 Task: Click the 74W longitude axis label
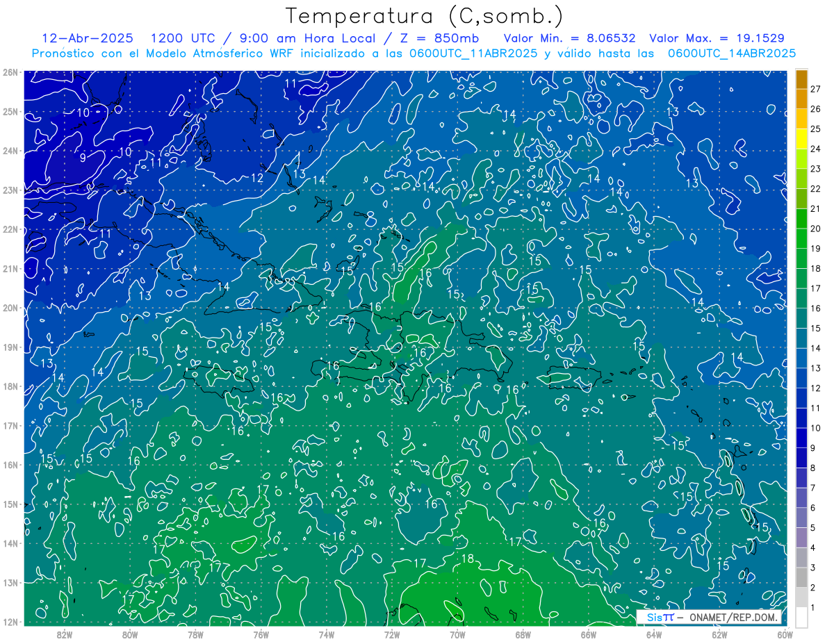tap(327, 634)
